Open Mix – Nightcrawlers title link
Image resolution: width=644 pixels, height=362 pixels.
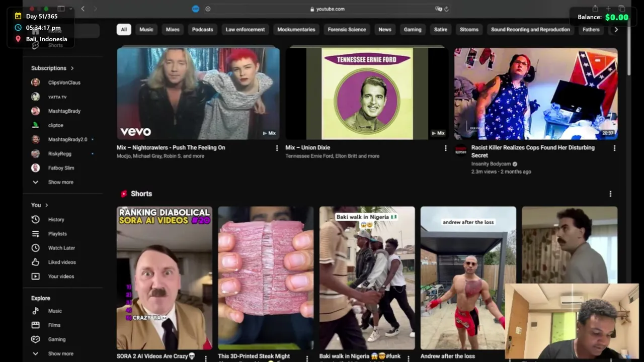(x=171, y=148)
